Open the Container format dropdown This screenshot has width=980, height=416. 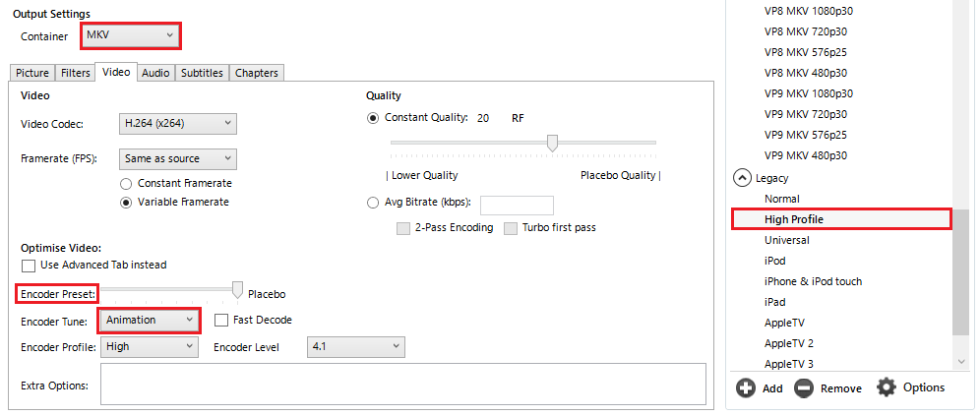coord(131,35)
